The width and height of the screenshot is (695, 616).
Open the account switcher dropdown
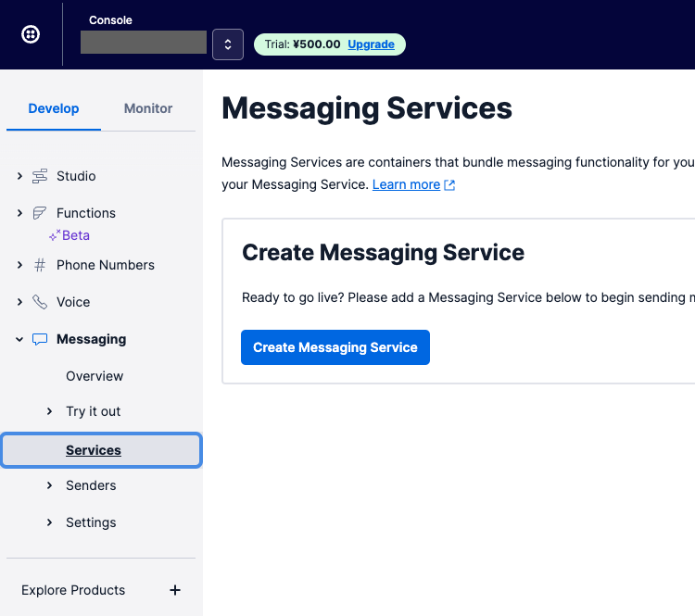tap(228, 44)
